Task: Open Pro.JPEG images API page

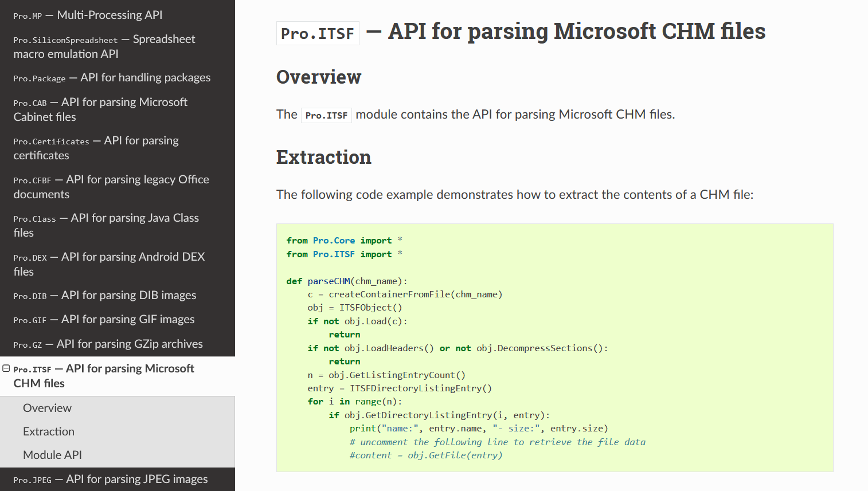Action: (111, 479)
